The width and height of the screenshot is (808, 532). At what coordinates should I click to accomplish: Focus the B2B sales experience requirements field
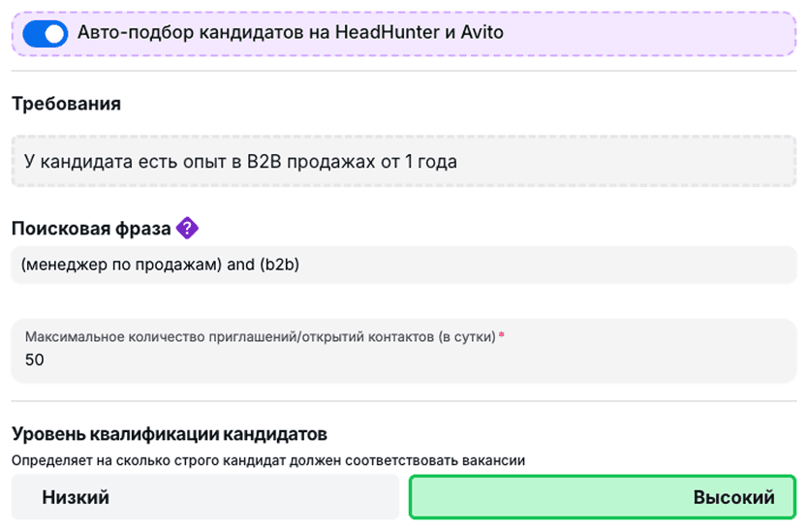click(x=403, y=162)
